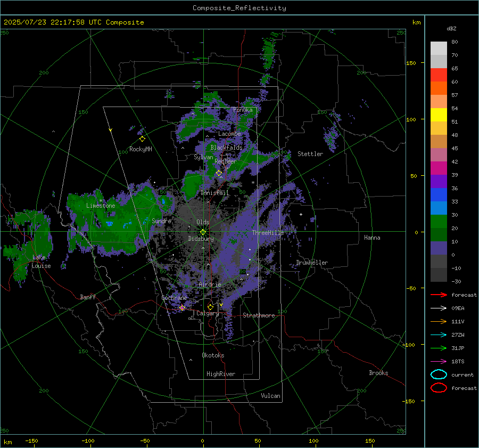Viewport: 479px width, 448px height.
Task: Select the purple-blue swatch near 39 dBZ
Action: coord(439,181)
